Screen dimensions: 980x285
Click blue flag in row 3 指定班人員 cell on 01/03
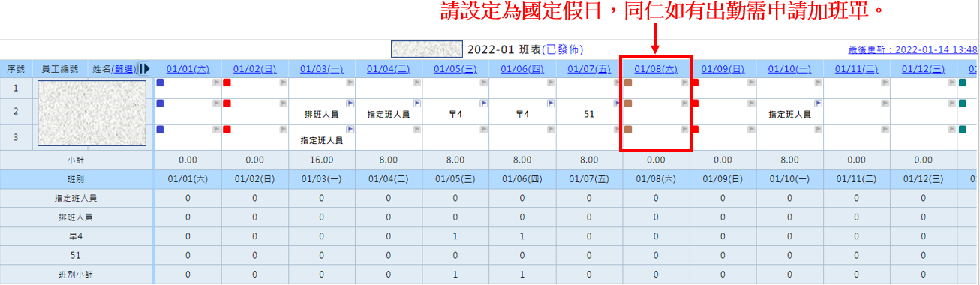pos(350,130)
